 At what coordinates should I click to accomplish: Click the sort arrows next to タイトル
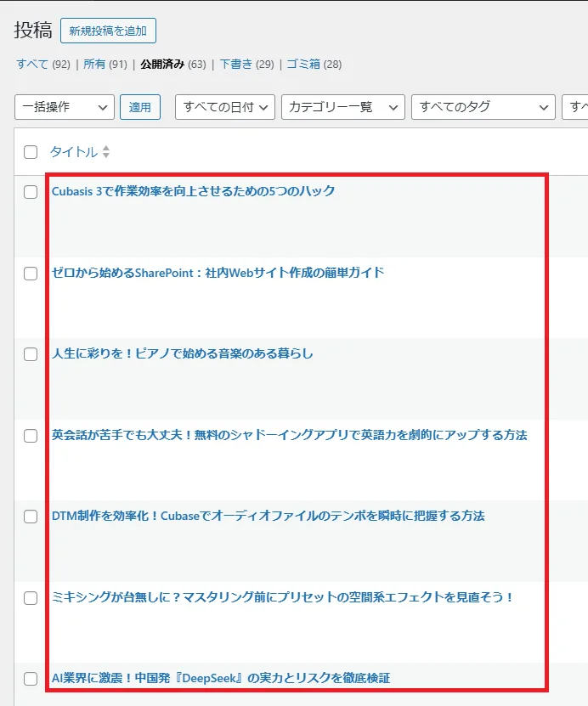106,152
